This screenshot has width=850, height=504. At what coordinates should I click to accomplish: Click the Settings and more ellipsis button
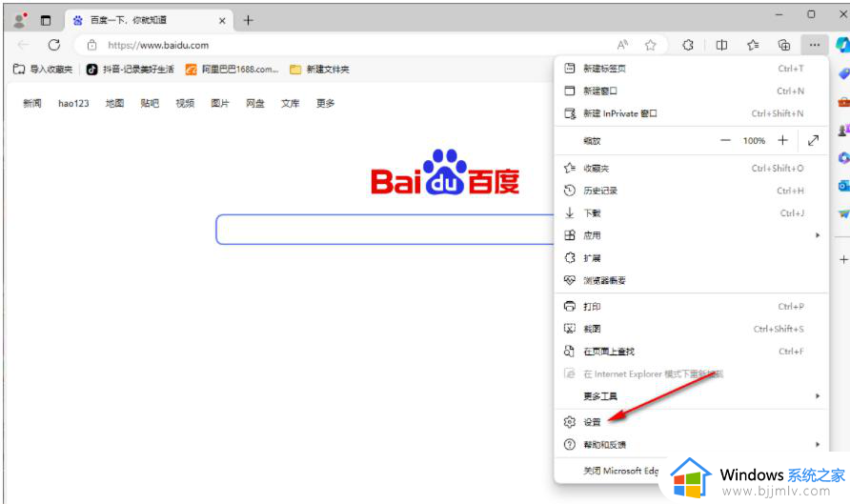point(814,45)
